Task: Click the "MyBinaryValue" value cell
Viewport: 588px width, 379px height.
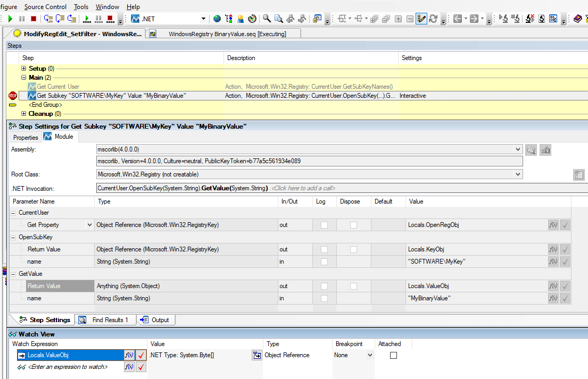Action: click(477, 299)
